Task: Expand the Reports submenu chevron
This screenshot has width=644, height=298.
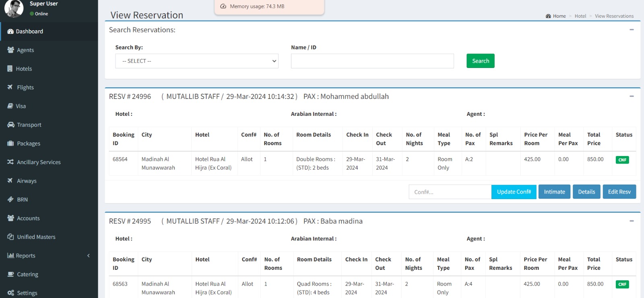Action: 89,256
